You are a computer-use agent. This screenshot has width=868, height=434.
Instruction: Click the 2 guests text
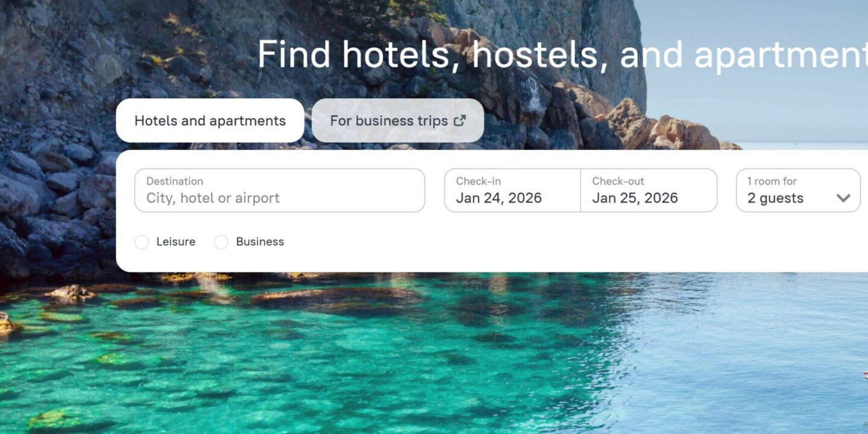point(775,198)
